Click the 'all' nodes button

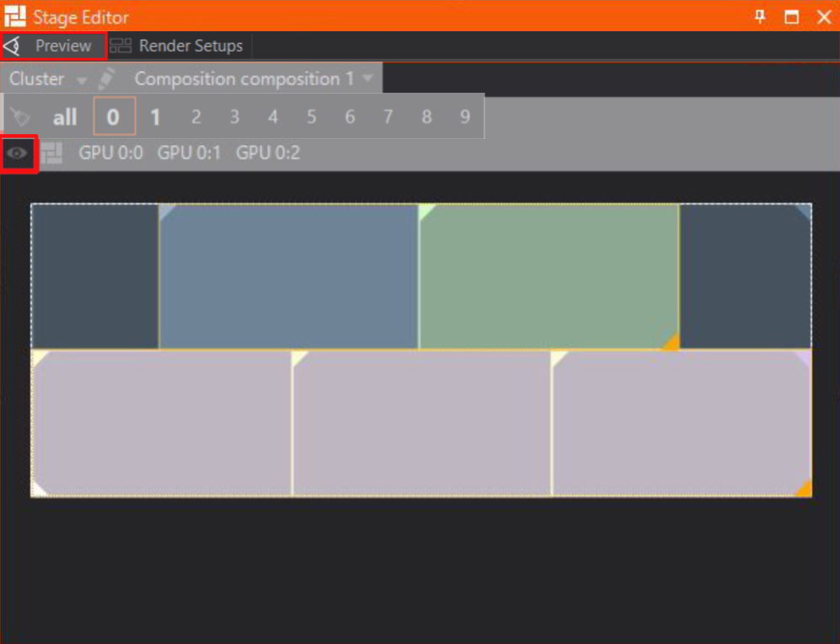point(65,117)
